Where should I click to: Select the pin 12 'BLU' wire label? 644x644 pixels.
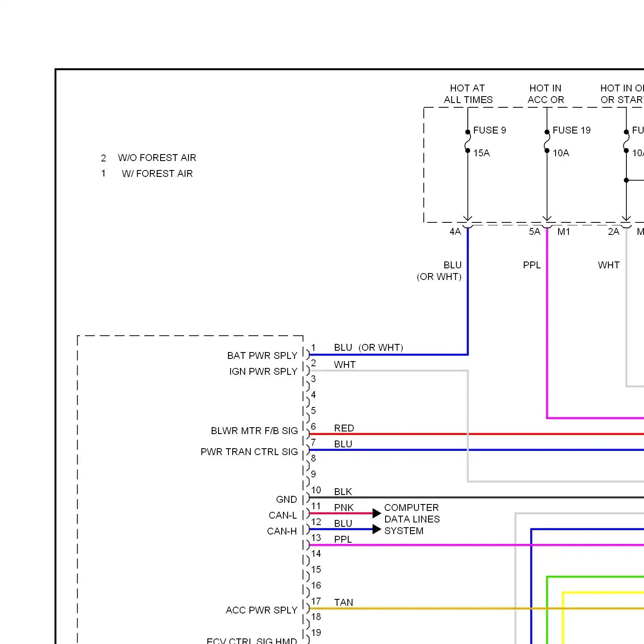(343, 523)
